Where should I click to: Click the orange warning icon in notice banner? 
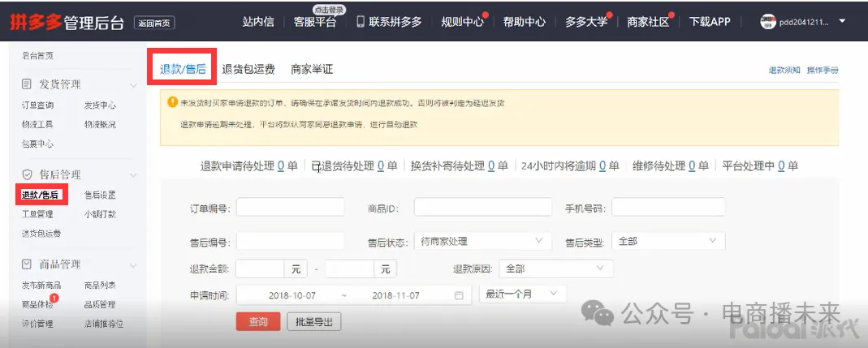pos(172,102)
